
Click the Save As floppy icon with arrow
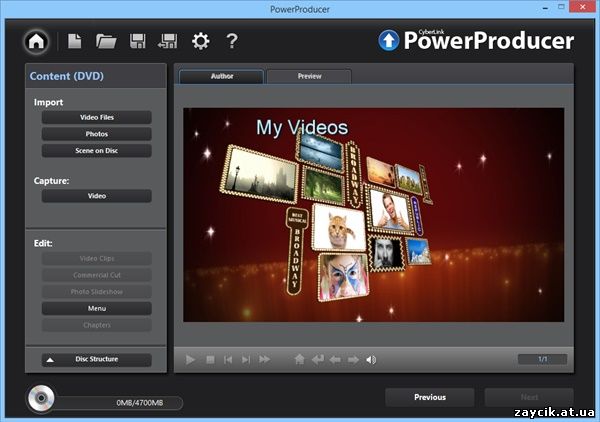pos(167,41)
